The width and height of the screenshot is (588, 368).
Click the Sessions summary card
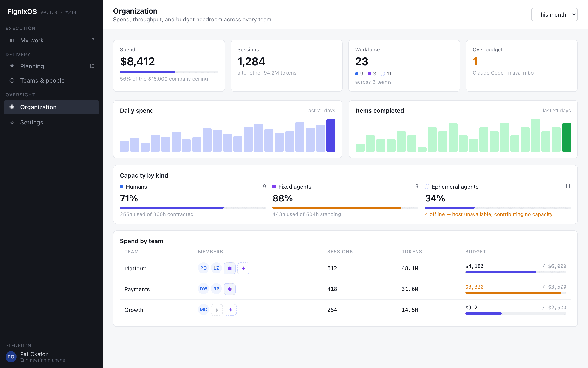point(286,66)
